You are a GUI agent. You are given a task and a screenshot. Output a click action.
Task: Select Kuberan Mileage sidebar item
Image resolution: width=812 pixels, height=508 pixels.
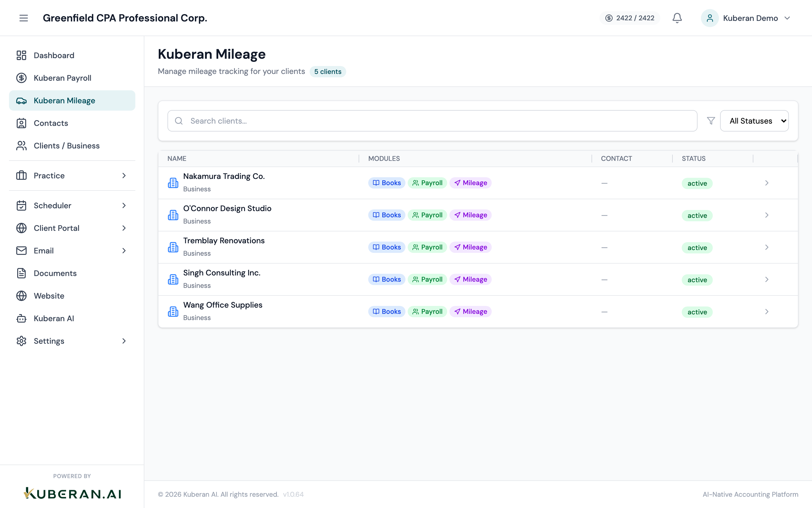point(72,100)
